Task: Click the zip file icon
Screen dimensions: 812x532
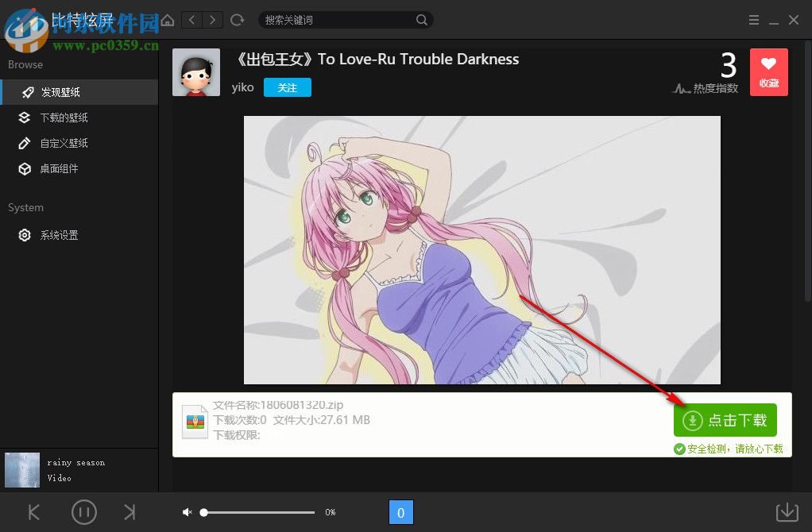Action: click(195, 422)
